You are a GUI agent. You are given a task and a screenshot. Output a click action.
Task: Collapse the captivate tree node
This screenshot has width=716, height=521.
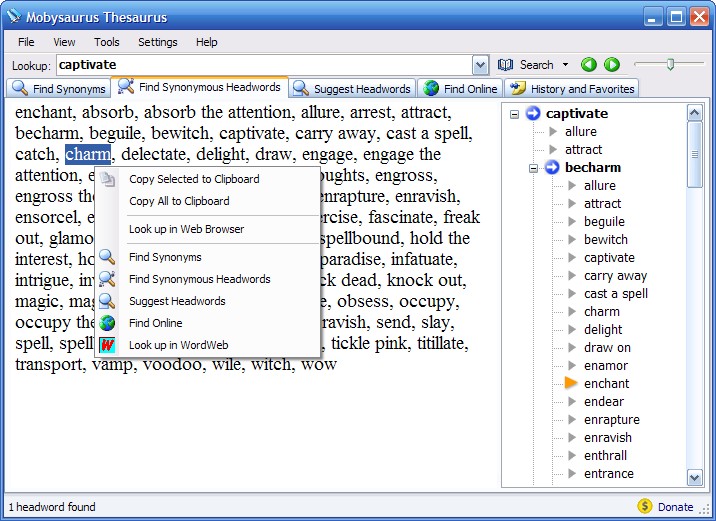pyautogui.click(x=515, y=114)
